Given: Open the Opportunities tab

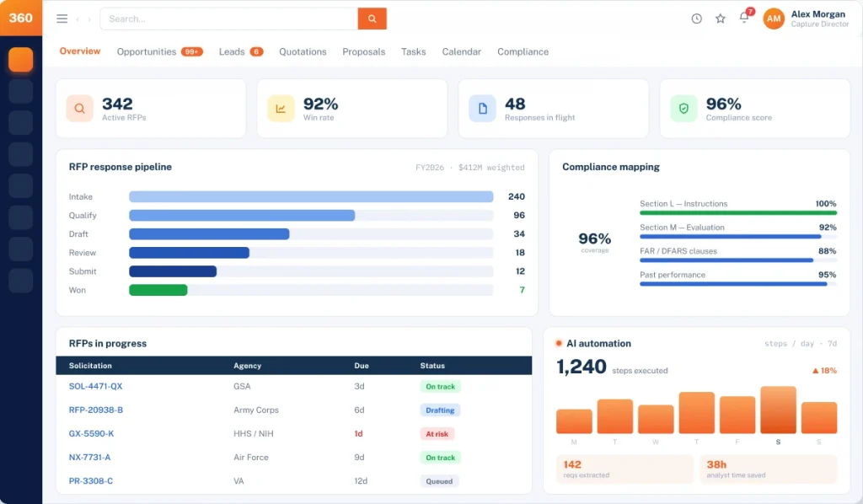Looking at the screenshot, I should click(x=159, y=51).
